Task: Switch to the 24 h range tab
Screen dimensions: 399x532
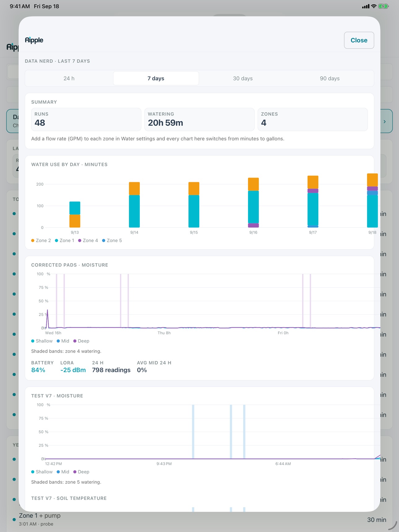Action: tap(69, 78)
